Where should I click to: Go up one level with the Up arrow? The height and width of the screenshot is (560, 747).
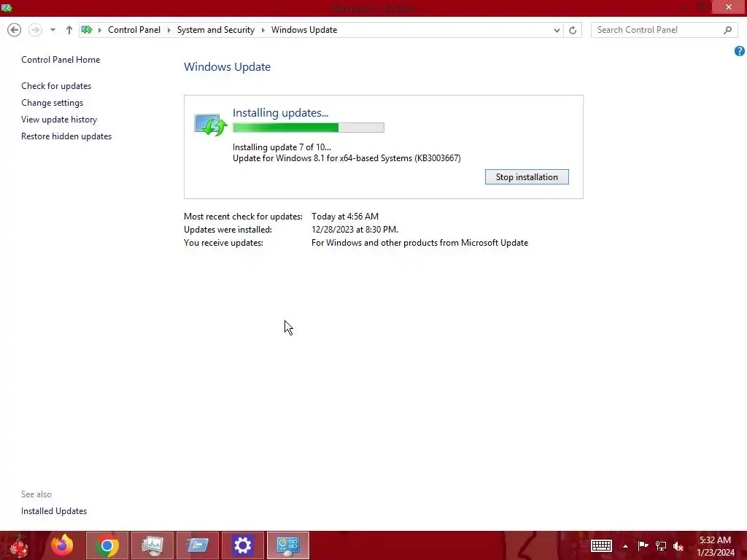tap(69, 30)
